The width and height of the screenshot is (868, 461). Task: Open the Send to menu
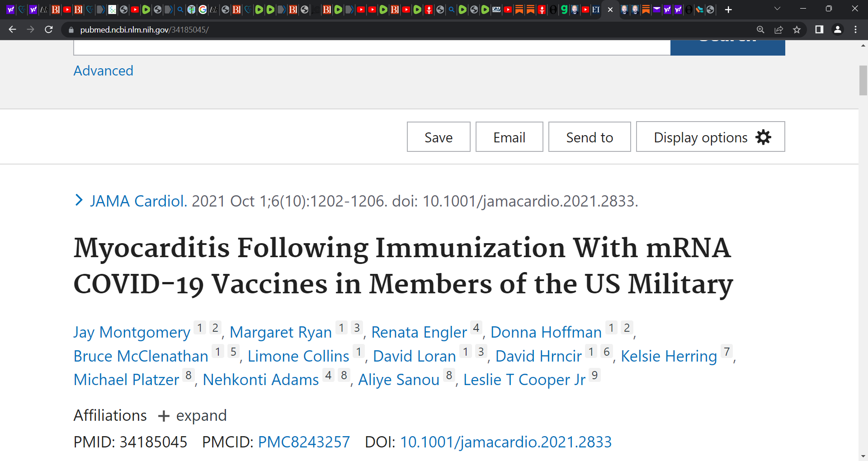pos(590,137)
